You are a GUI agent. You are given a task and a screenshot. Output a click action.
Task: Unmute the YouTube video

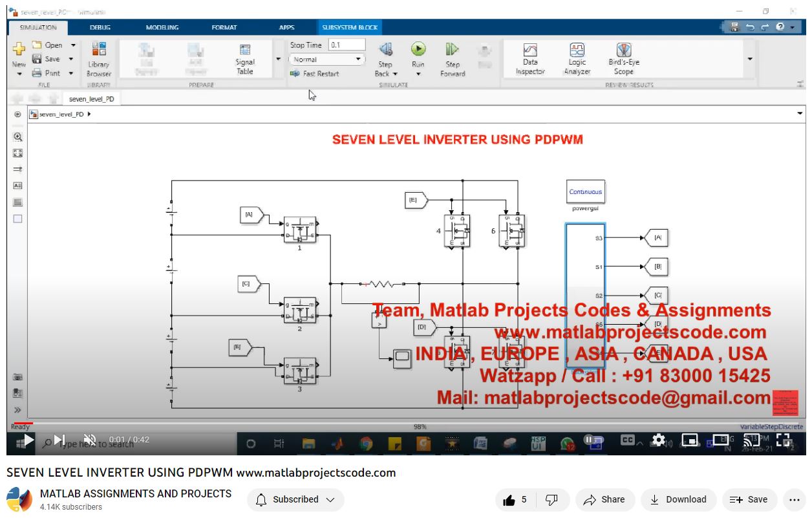90,440
